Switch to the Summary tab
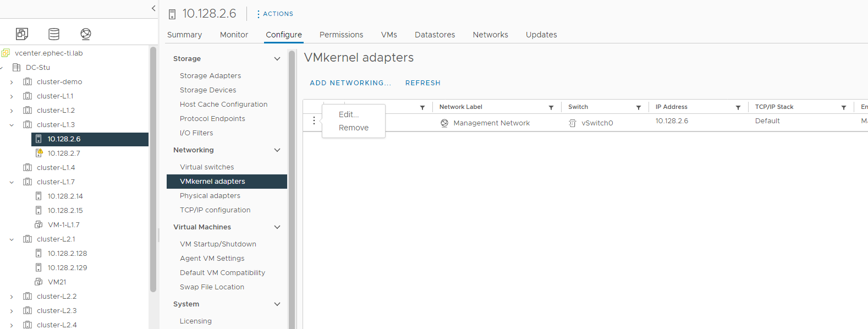Viewport: 868px width, 329px height. pos(184,35)
